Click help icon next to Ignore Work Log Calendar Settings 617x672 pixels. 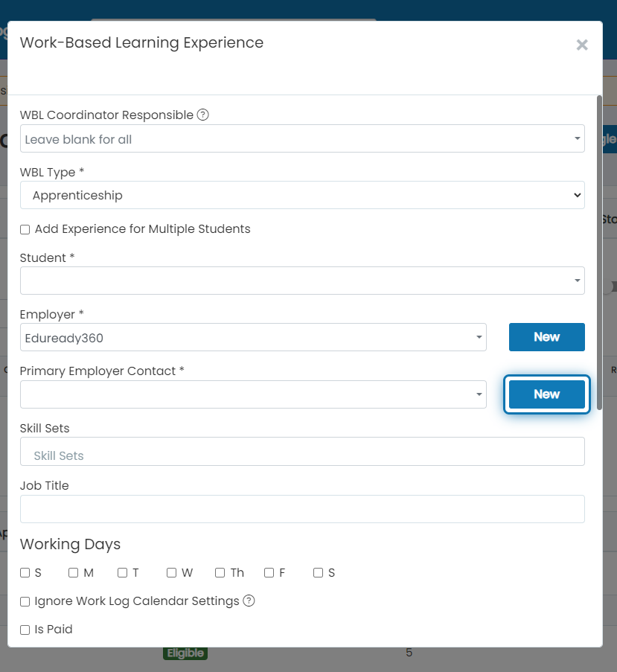pyautogui.click(x=249, y=601)
